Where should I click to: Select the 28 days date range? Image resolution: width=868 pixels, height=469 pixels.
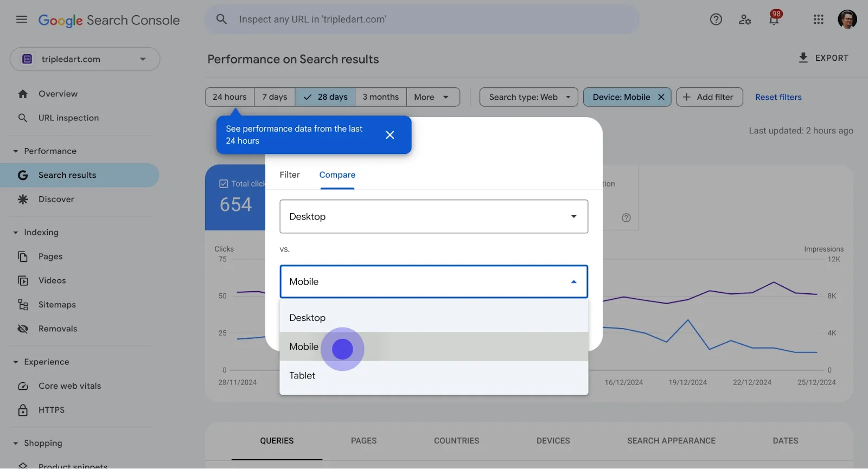tap(325, 97)
